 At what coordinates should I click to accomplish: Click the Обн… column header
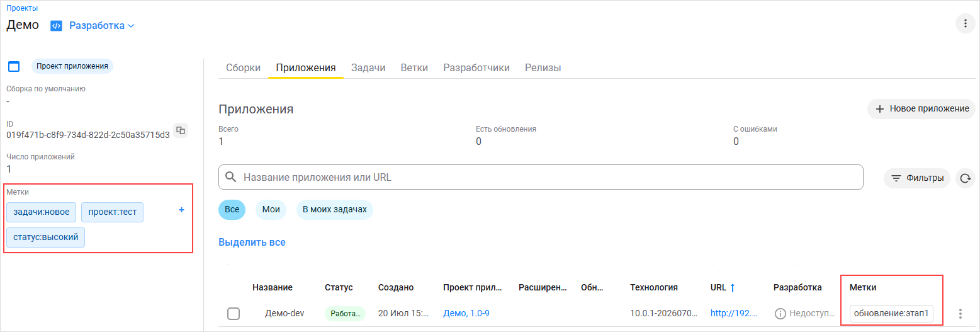(x=592, y=287)
